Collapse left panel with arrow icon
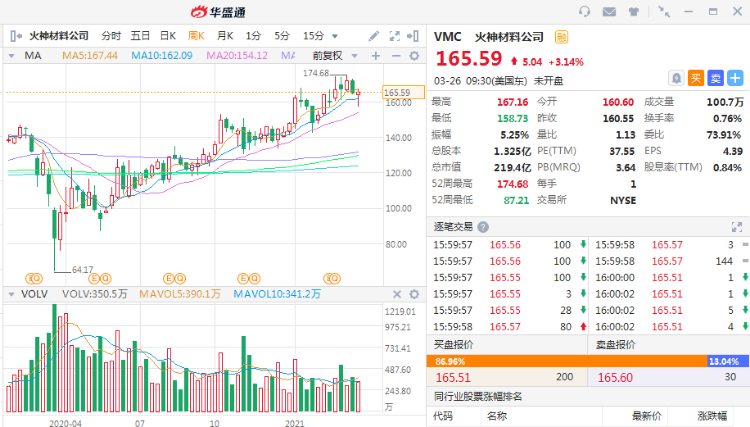 16,36
